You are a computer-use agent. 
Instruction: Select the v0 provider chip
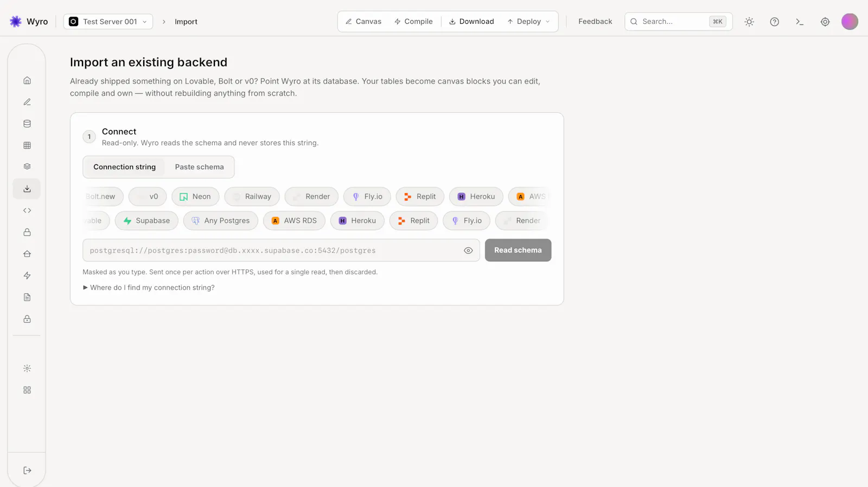[x=148, y=197]
